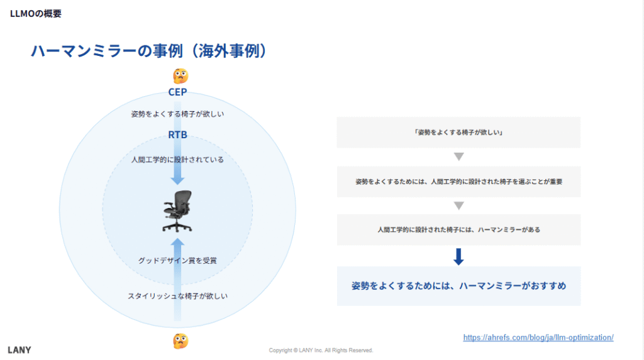Image resolution: width=644 pixels, height=360 pixels.
Task: Click the Copyright LANY Inc. footer text
Action: 321,350
